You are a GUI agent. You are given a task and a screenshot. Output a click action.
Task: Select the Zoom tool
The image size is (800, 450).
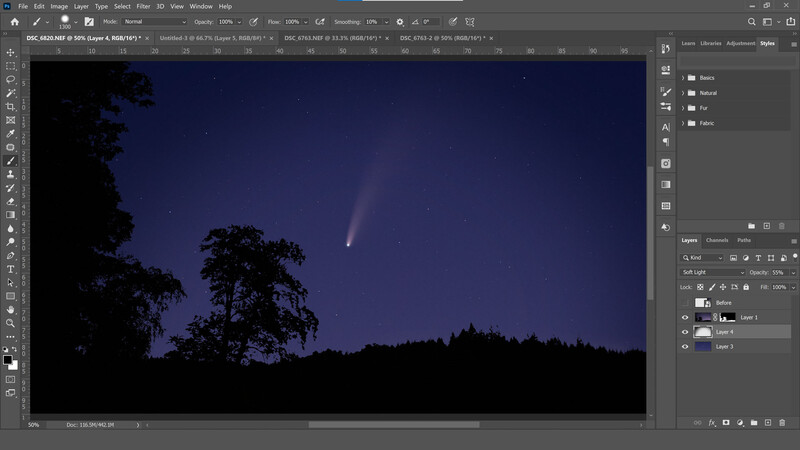[10, 323]
